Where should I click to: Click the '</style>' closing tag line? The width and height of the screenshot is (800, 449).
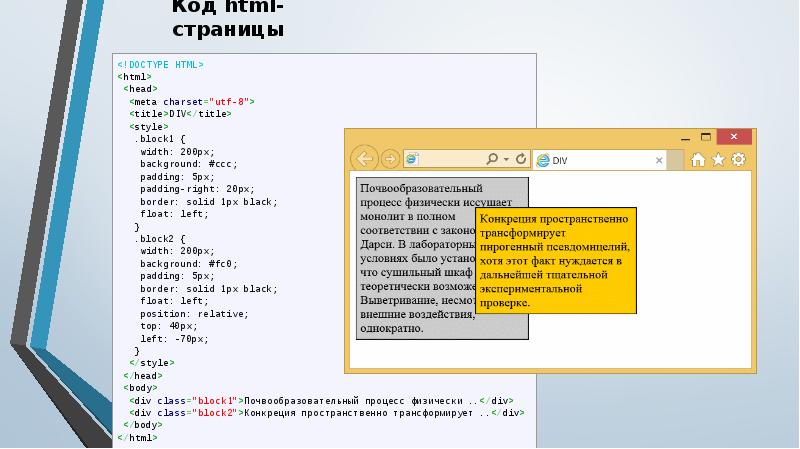[x=152, y=363]
